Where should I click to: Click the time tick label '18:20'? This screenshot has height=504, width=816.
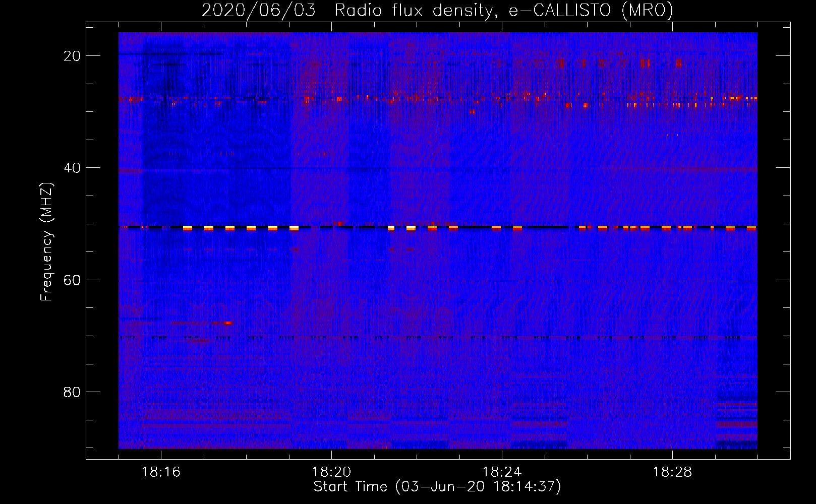pyautogui.click(x=331, y=472)
